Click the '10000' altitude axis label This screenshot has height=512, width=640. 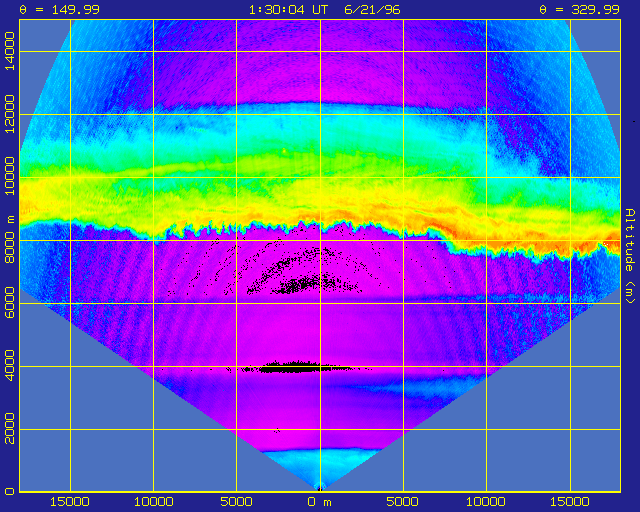click(10, 177)
